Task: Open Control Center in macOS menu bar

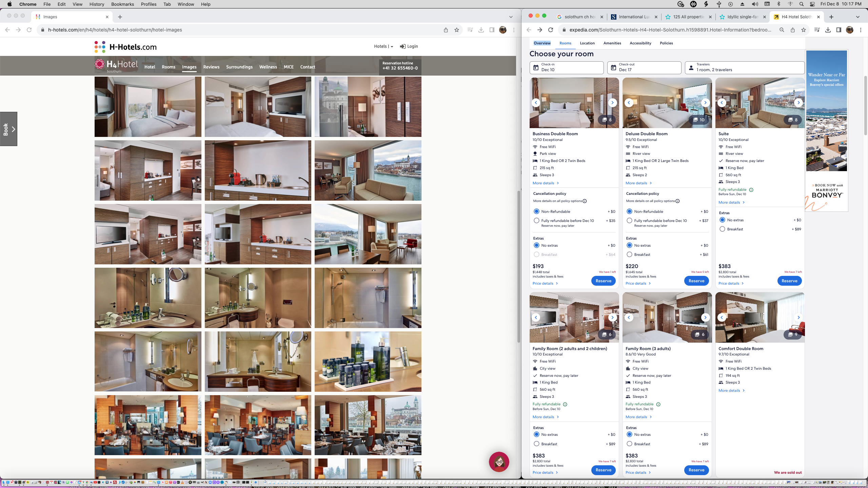Action: [812, 4]
